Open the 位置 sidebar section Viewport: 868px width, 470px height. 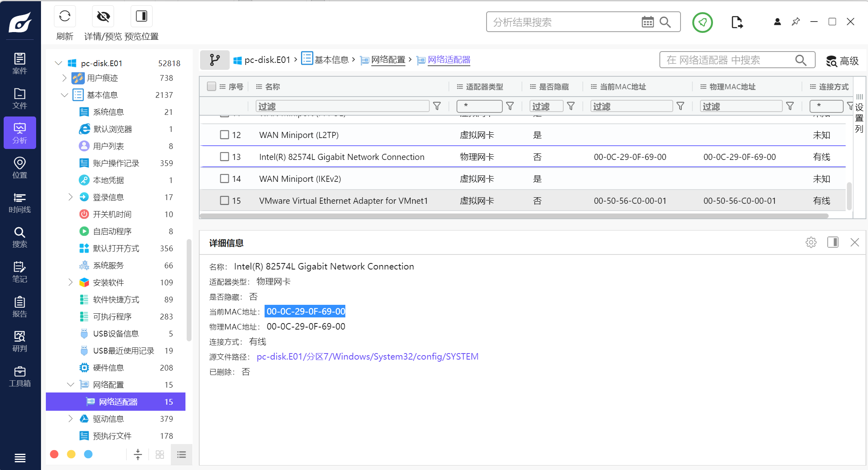19,168
